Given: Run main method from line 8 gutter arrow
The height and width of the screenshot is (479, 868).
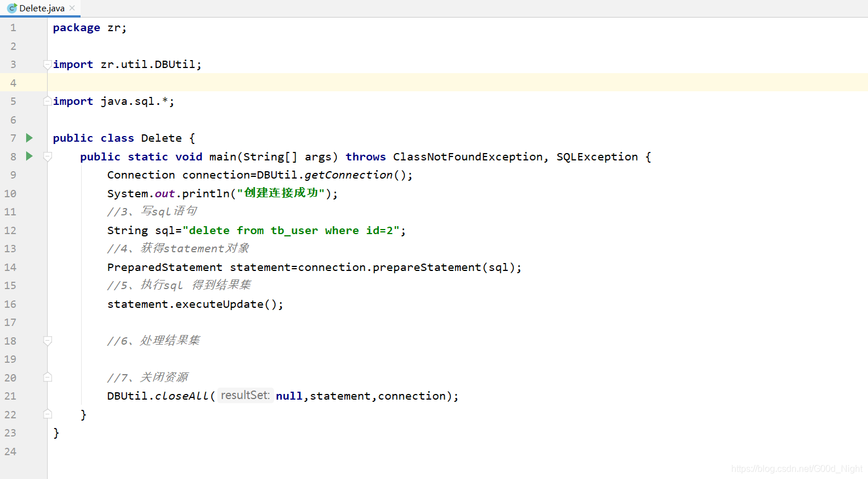Looking at the screenshot, I should [x=30, y=156].
